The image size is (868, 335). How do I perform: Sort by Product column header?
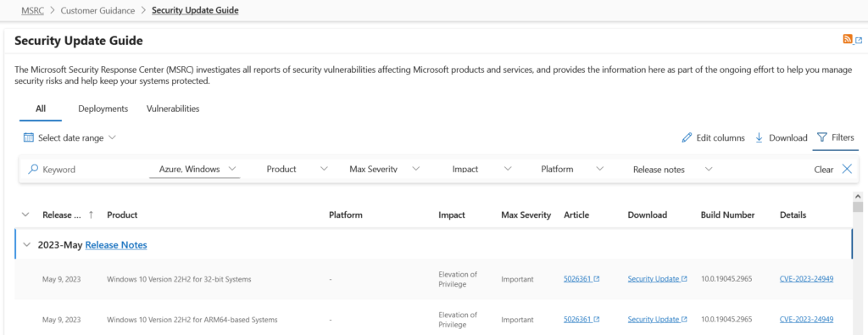click(x=122, y=215)
